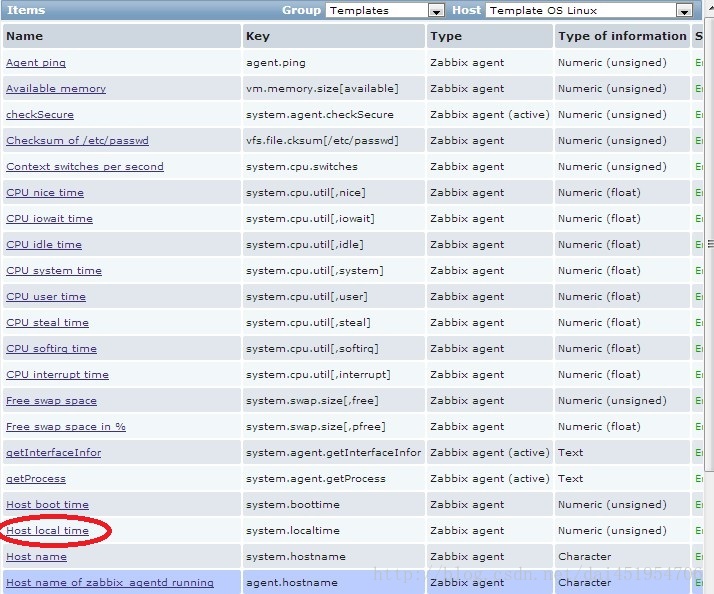The width and height of the screenshot is (714, 594).
Task: Select Zabbix agent (active) type in checkSecure row
Action: click(490, 114)
